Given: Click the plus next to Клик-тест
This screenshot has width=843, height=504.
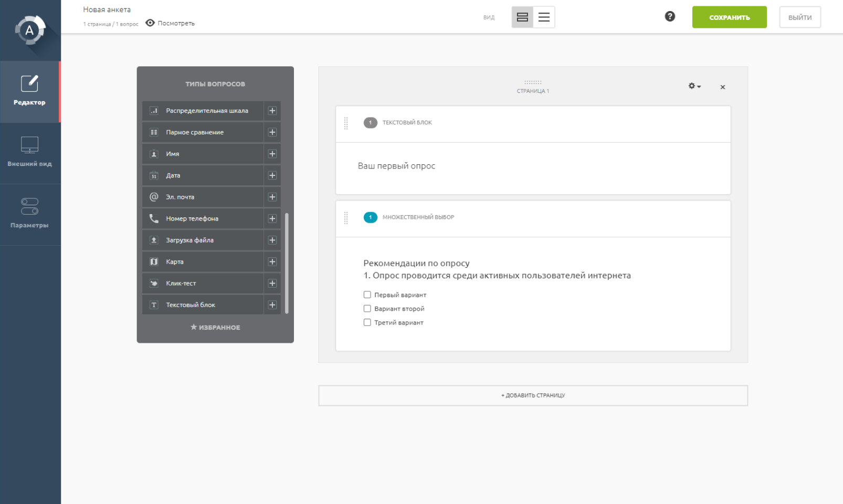Looking at the screenshot, I should pyautogui.click(x=272, y=283).
